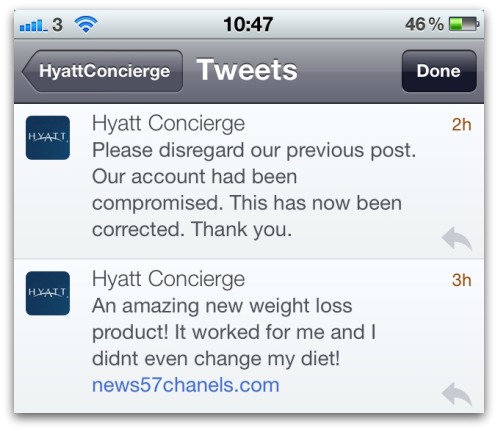Tap the carrier label 3
This screenshot has height=431, width=498.
click(57, 25)
